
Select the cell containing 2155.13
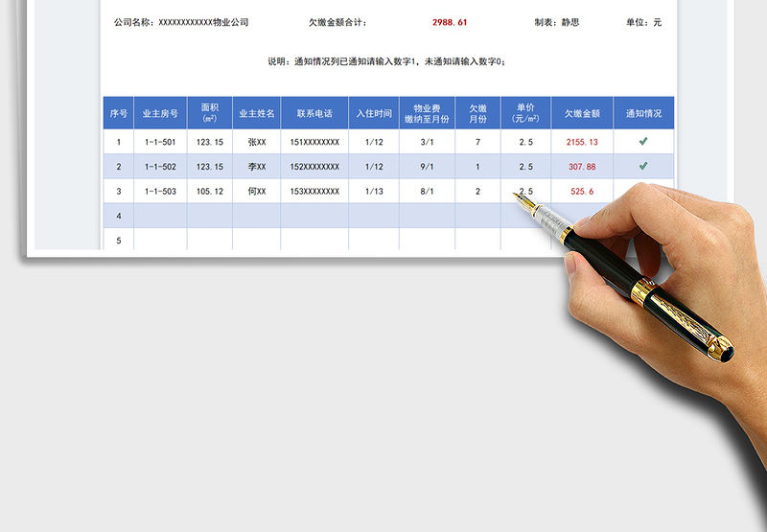[582, 142]
